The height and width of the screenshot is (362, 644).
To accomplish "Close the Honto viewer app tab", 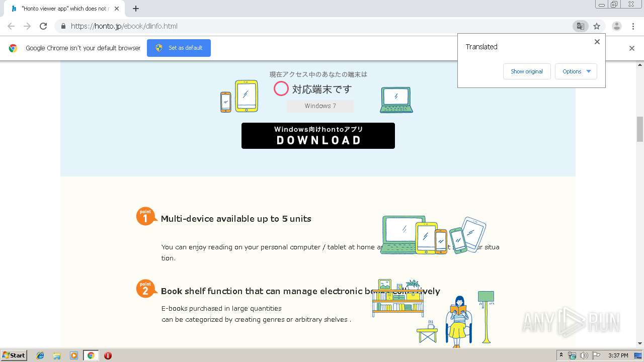I will point(116,9).
